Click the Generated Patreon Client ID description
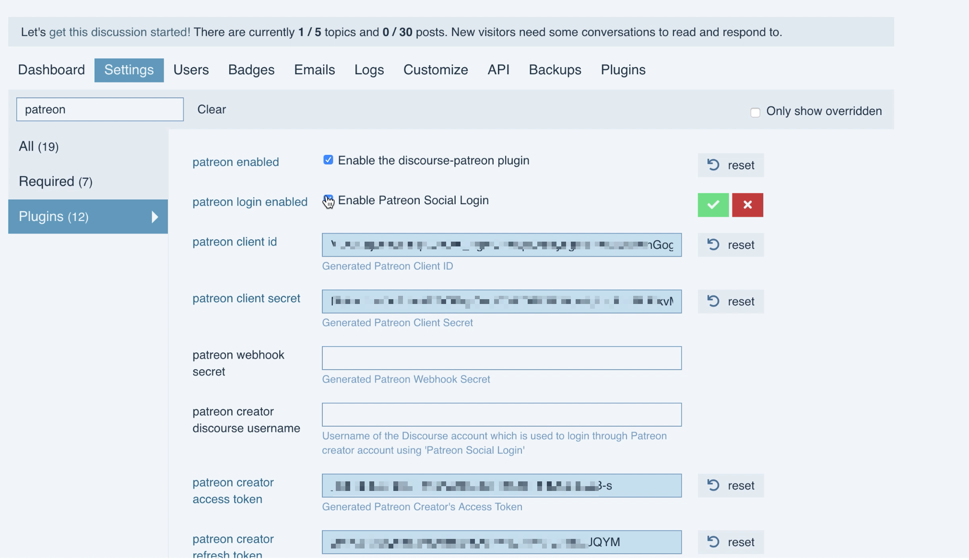The width and height of the screenshot is (969, 560). [x=388, y=266]
